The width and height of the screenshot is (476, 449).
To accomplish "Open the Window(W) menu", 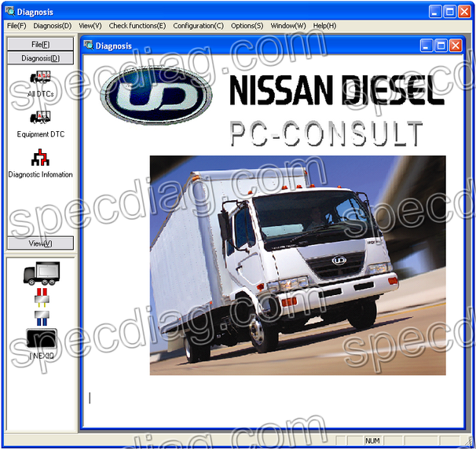I will click(288, 26).
